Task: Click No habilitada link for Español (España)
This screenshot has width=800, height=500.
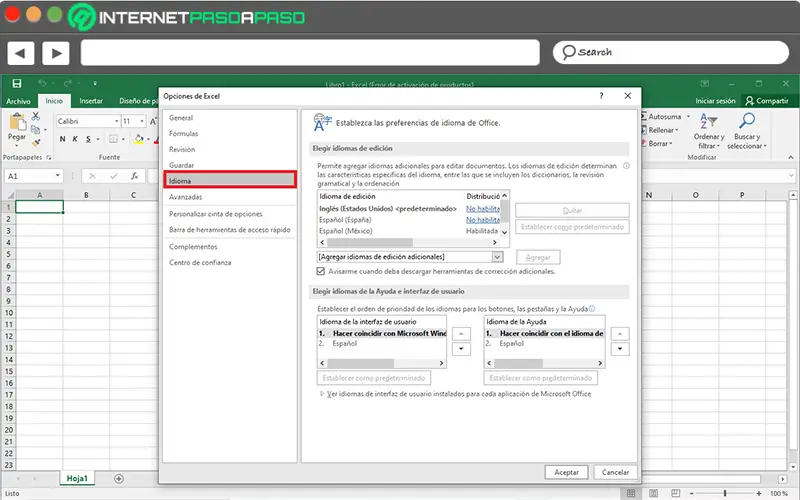Action: click(x=483, y=220)
